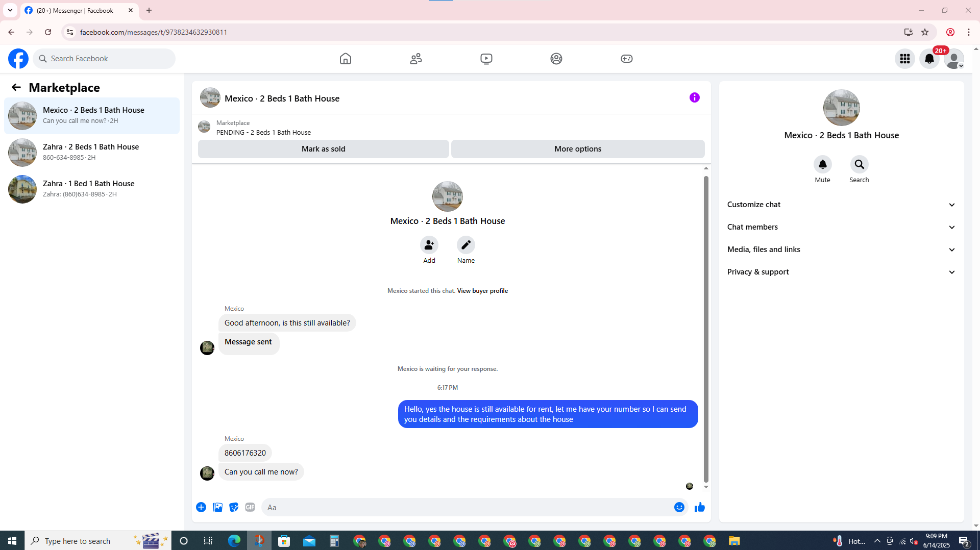980x550 pixels.
Task: Open Chrome profile icon
Action: (950, 32)
